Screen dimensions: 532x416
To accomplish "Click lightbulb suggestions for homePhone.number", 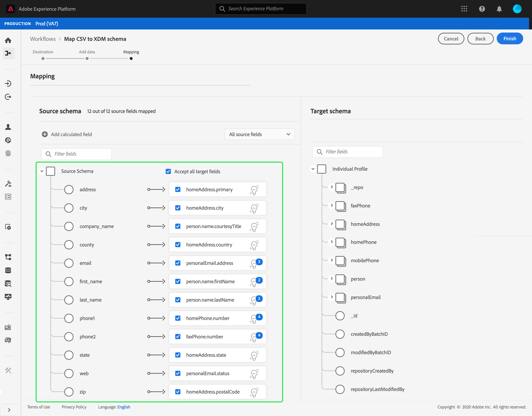I will [x=254, y=319].
